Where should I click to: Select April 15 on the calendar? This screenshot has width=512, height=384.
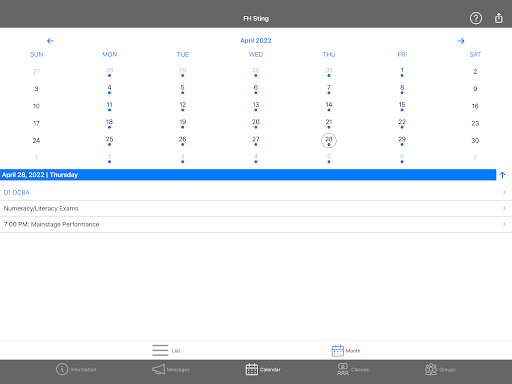point(402,106)
